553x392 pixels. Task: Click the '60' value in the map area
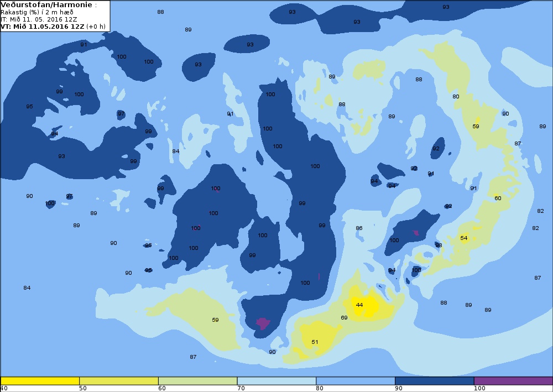point(498,198)
